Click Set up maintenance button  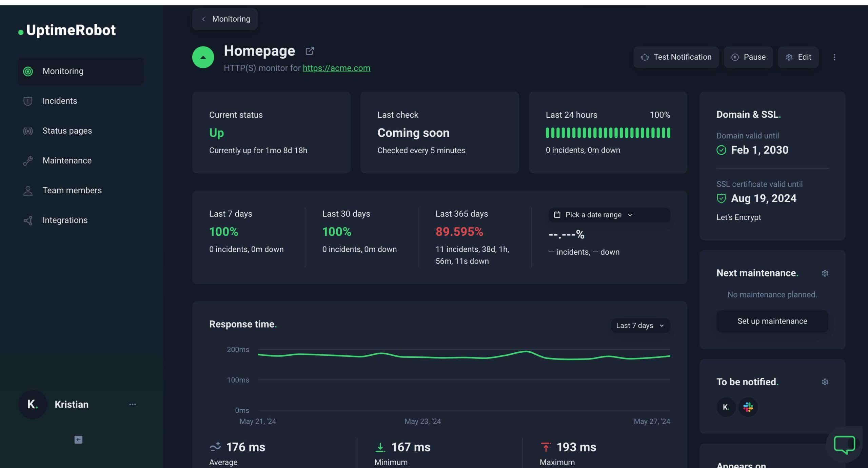(772, 321)
